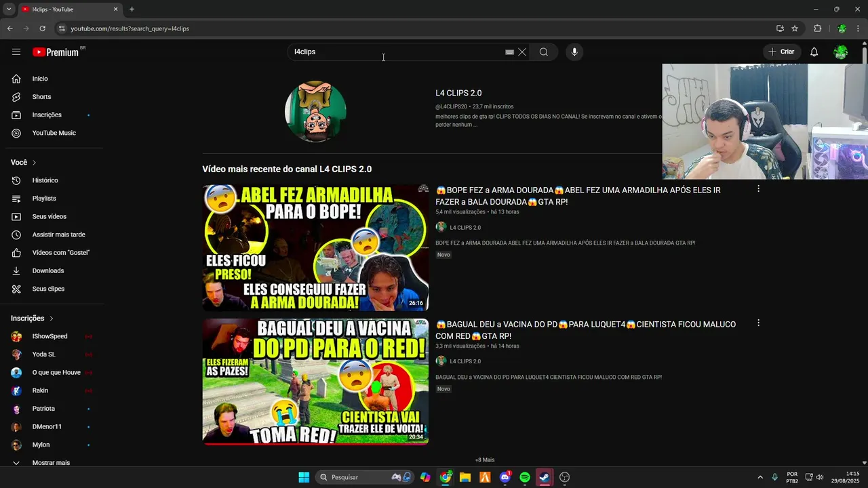Play the BAGUAL DEU A VACINA thumbnail
This screenshot has height=488, width=868.
(x=315, y=382)
